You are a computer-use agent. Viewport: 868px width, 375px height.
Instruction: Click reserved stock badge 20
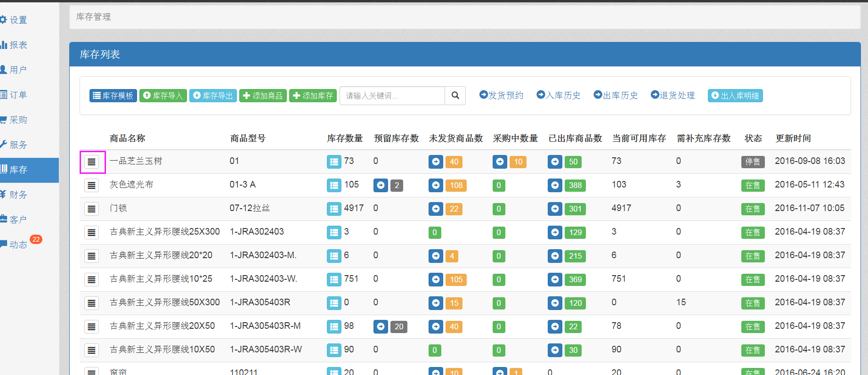(x=399, y=327)
